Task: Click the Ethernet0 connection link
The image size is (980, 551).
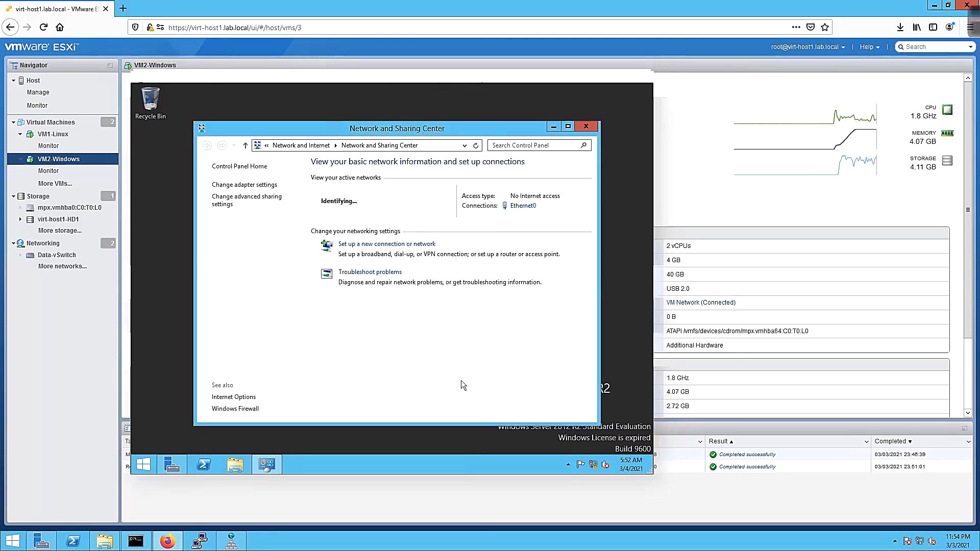Action: 523,206
